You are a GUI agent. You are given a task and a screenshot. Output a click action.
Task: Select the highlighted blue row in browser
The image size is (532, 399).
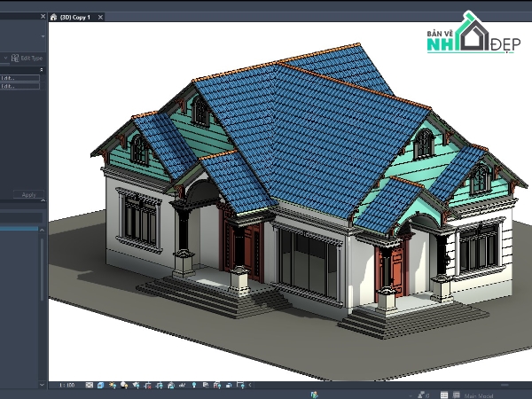point(19,229)
